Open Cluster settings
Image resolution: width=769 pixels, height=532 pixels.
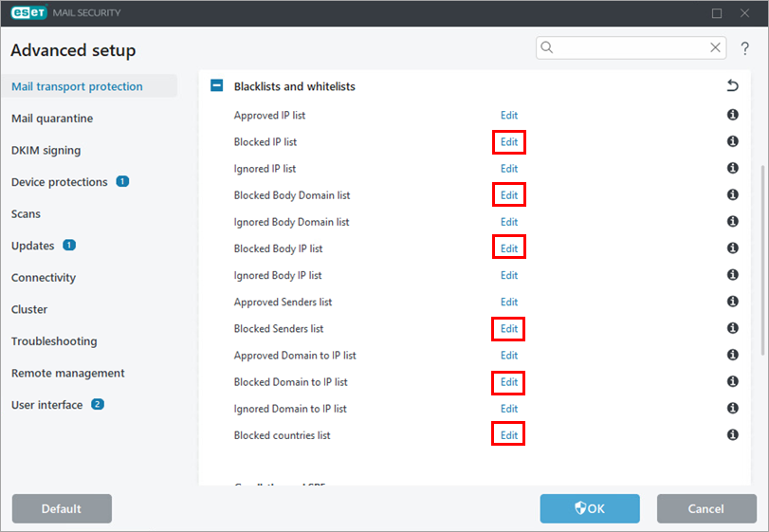tap(29, 309)
